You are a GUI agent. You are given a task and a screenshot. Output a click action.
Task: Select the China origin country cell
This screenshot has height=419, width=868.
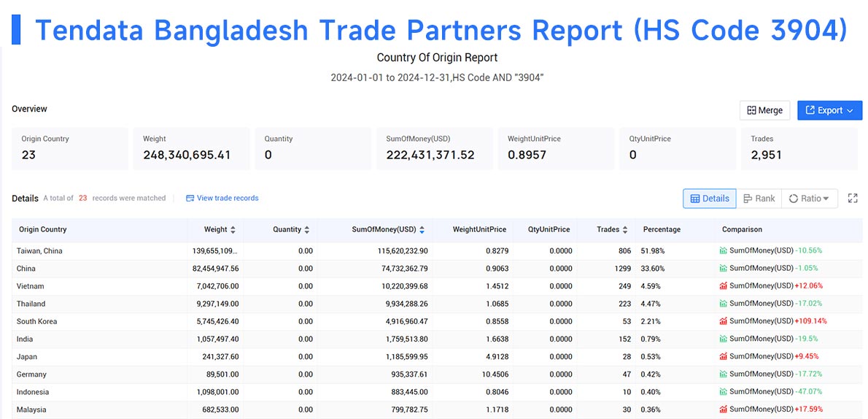[26, 268]
